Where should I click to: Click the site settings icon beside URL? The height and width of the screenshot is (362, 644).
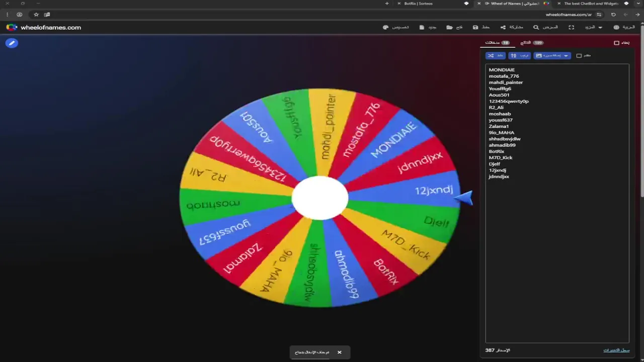(x=599, y=15)
